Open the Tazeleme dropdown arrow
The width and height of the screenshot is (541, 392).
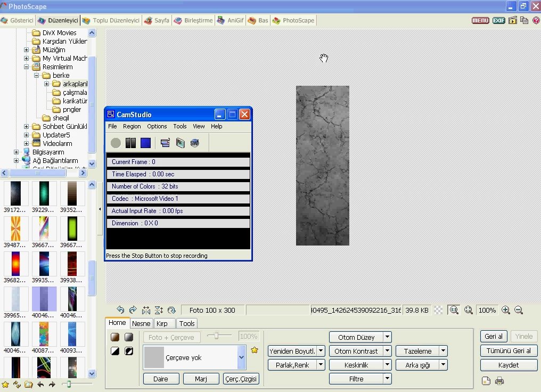(x=444, y=351)
